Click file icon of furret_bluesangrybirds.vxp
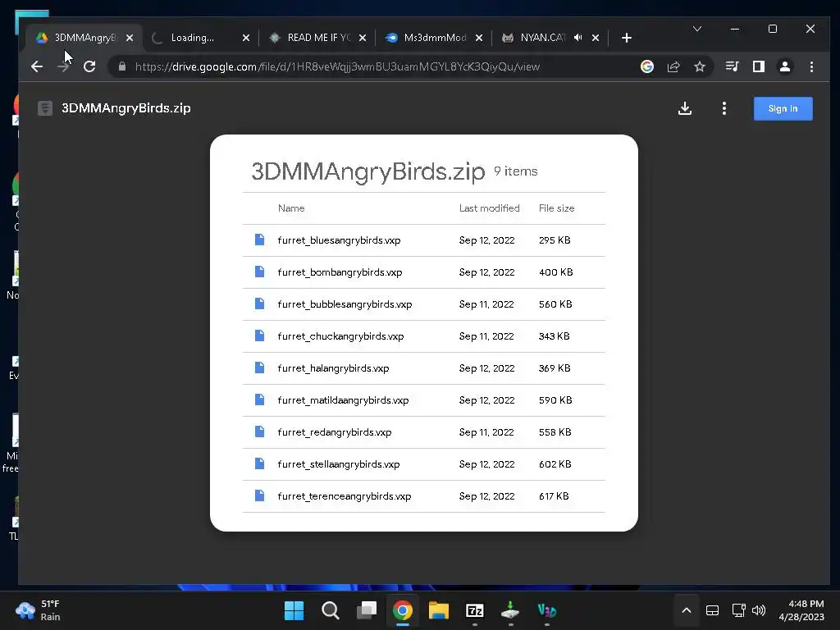 259,240
